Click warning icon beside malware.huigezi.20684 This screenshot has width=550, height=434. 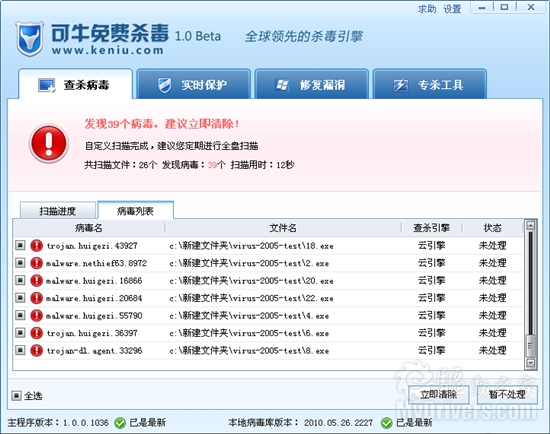click(36, 298)
